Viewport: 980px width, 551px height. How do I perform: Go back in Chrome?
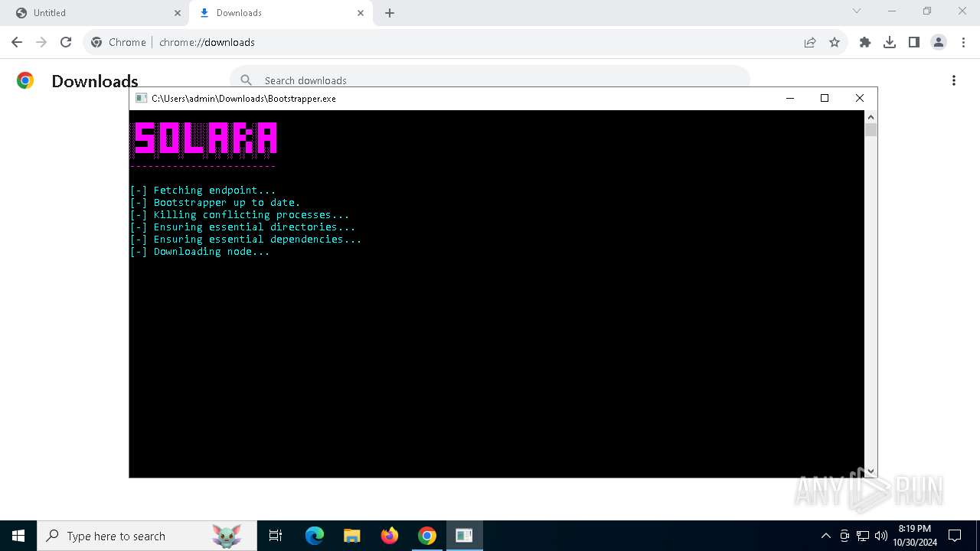click(x=17, y=42)
